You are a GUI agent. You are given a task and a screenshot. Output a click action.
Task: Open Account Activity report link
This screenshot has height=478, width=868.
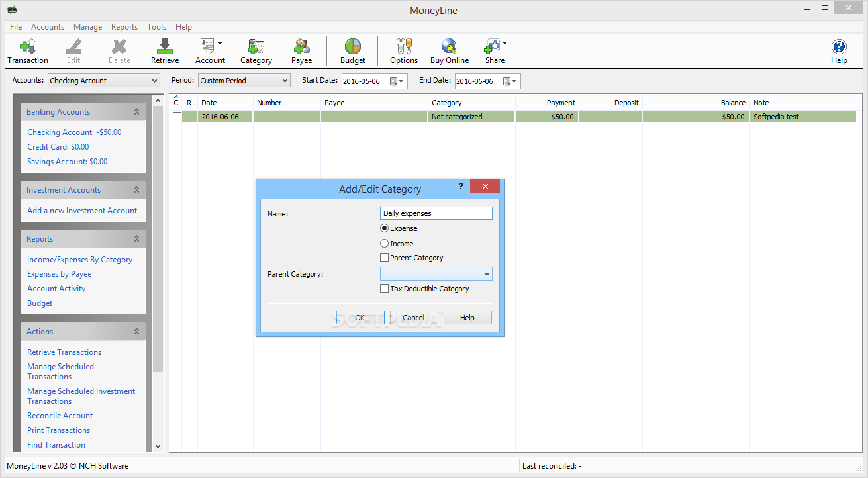pyautogui.click(x=56, y=289)
